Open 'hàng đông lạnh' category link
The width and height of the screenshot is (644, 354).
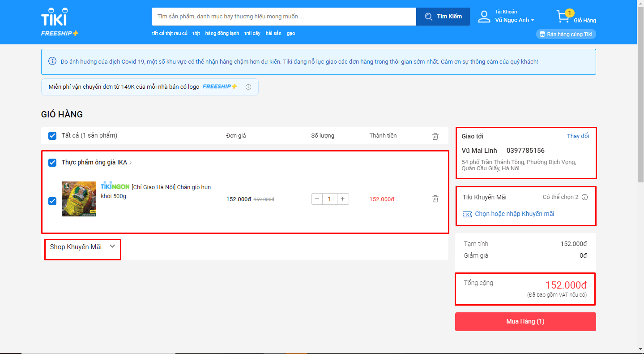pyautogui.click(x=222, y=33)
